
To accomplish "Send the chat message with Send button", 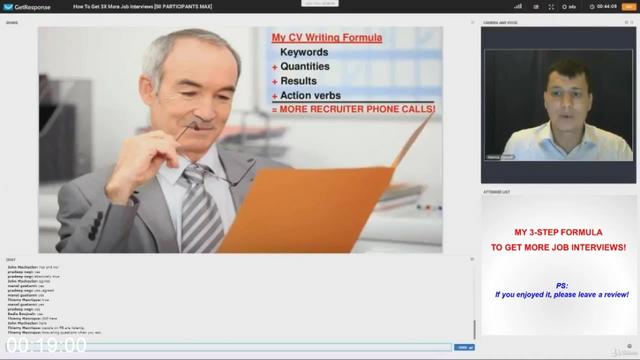I will (x=464, y=347).
